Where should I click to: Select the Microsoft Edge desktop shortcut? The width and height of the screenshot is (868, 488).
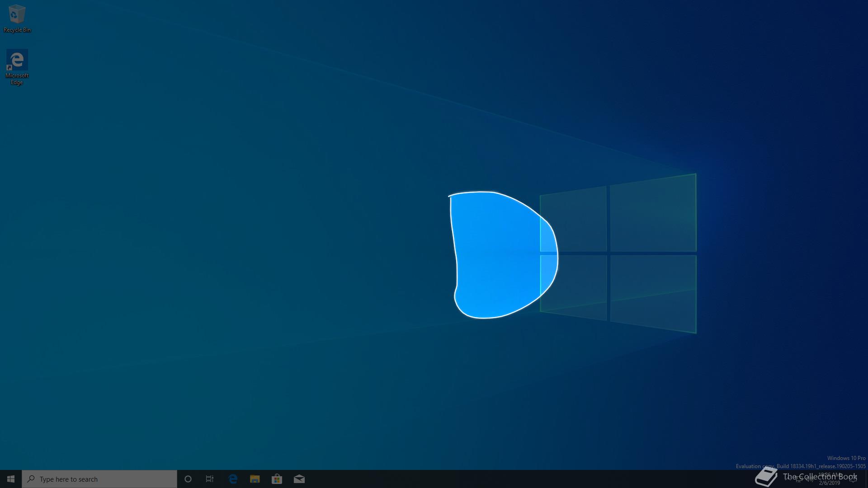[17, 67]
